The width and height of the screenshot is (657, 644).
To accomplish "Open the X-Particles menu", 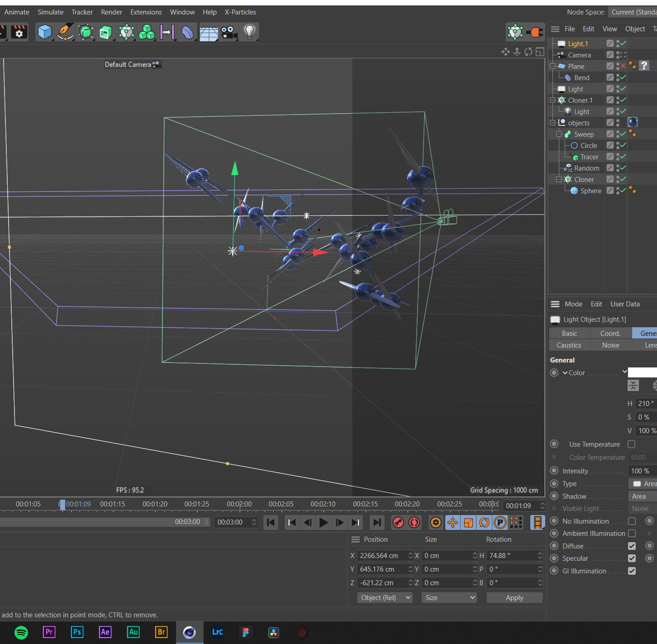I will point(240,12).
